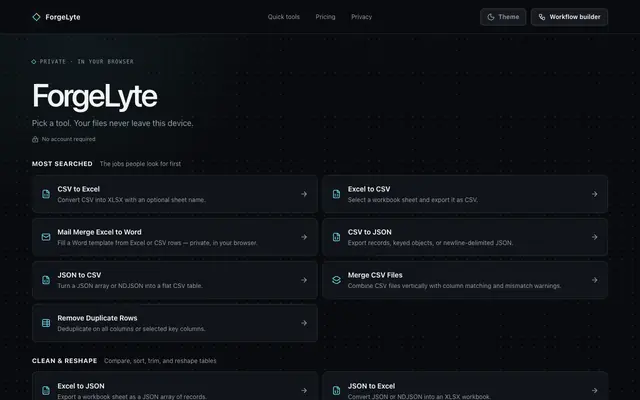The width and height of the screenshot is (640, 400).
Task: Open the CSV to Excel tool
Action: click(x=175, y=194)
